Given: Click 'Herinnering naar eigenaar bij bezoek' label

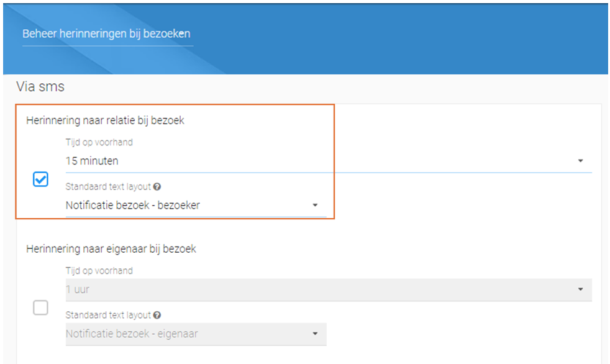Looking at the screenshot, I should point(111,249).
